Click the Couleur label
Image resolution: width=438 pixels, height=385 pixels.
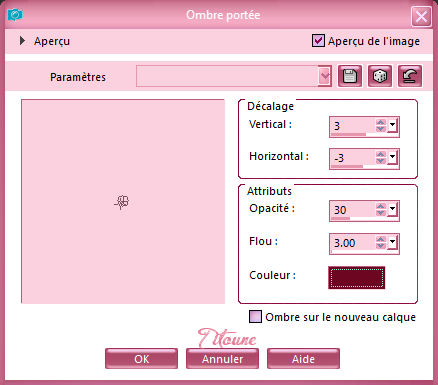point(272,275)
